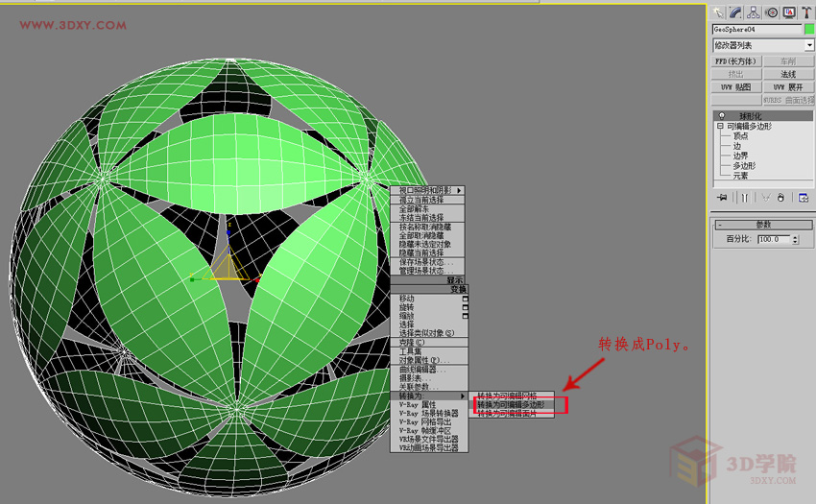This screenshot has width=816, height=504.
Task: Choose 关联参数 menu entry
Action: point(429,387)
